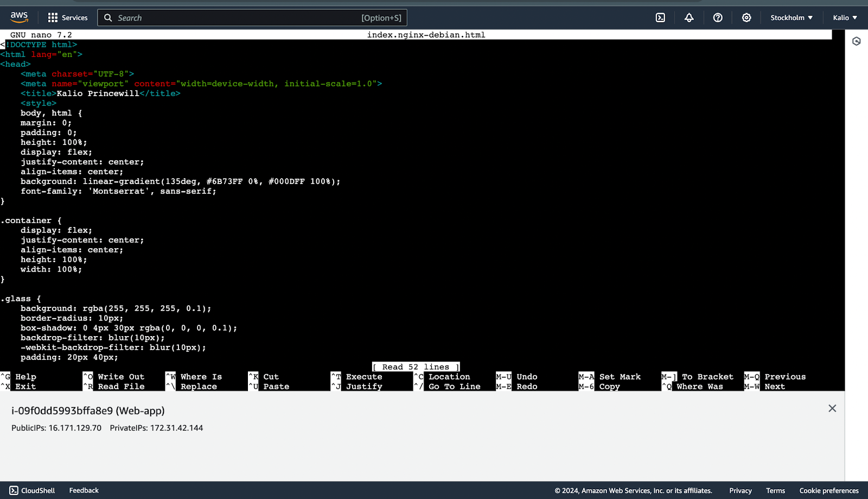
Task: Click the hexagon side panel icon
Action: point(857,41)
